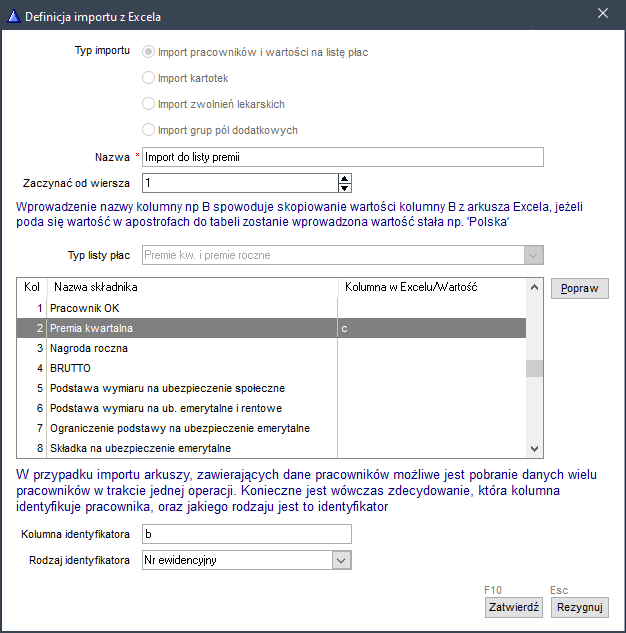This screenshot has height=633, width=626.
Task: Click the Kol column header
Action: click(x=31, y=287)
